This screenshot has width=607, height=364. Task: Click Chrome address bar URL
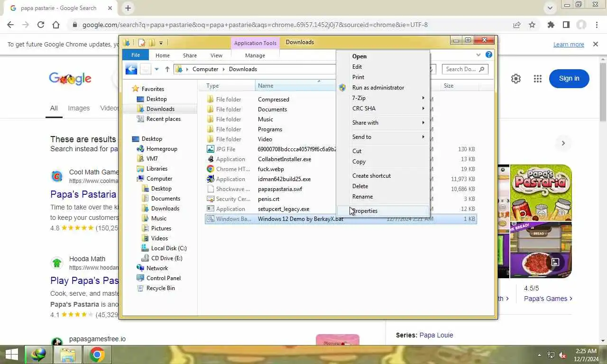point(255,25)
